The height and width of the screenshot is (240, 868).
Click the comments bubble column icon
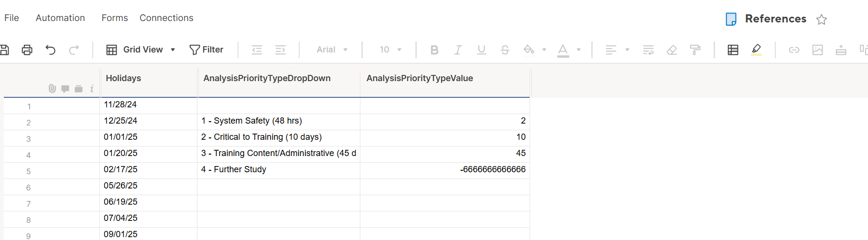65,89
